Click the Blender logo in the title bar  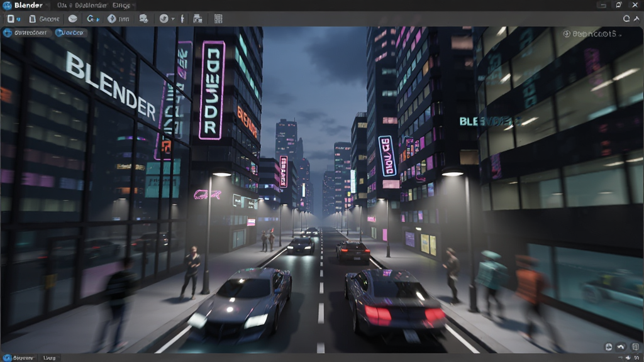click(x=6, y=5)
